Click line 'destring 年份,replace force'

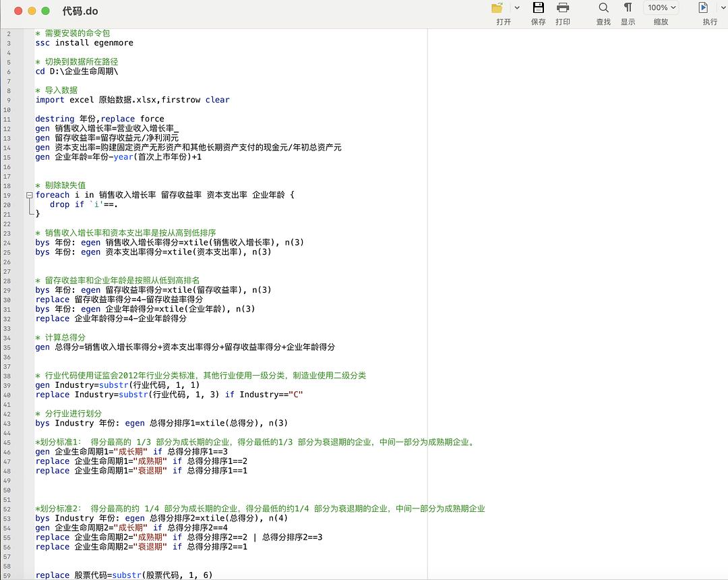pos(99,119)
